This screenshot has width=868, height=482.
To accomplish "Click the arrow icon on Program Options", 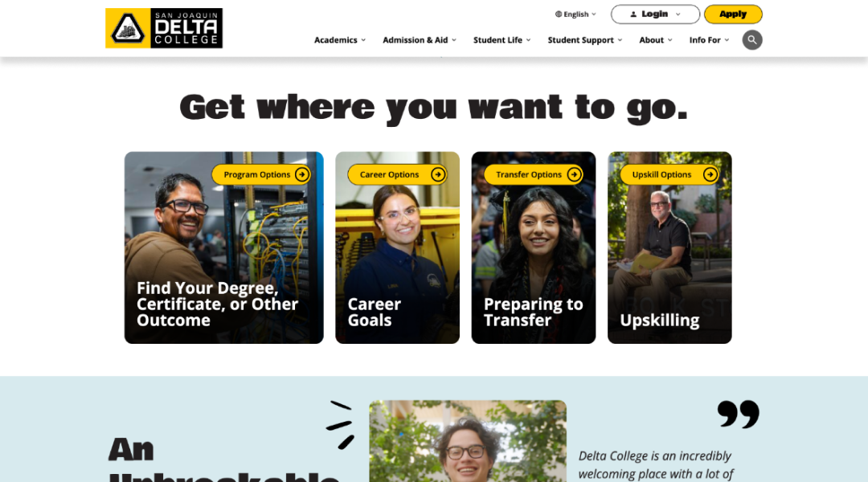I will tap(301, 174).
